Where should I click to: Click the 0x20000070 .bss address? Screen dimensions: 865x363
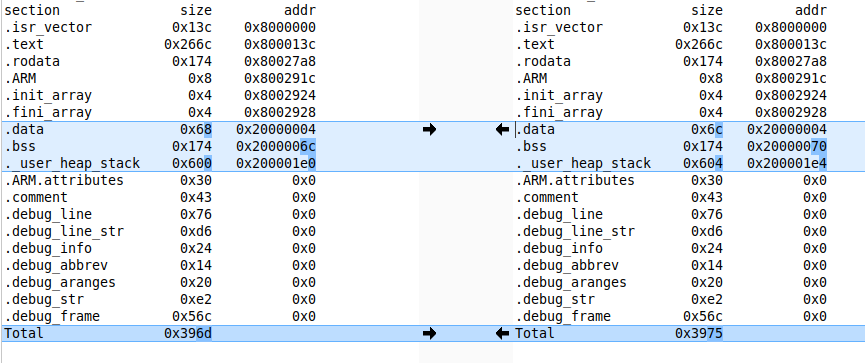[x=787, y=147]
